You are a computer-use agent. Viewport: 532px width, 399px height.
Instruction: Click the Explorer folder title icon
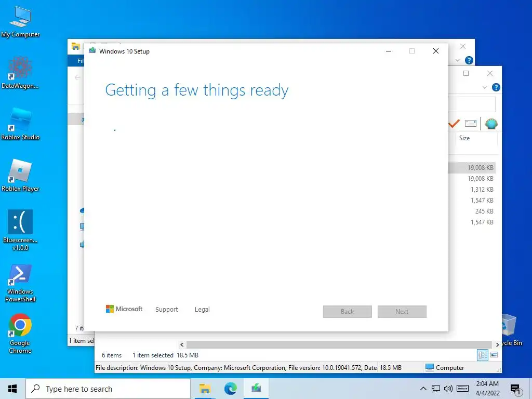pyautogui.click(x=75, y=47)
